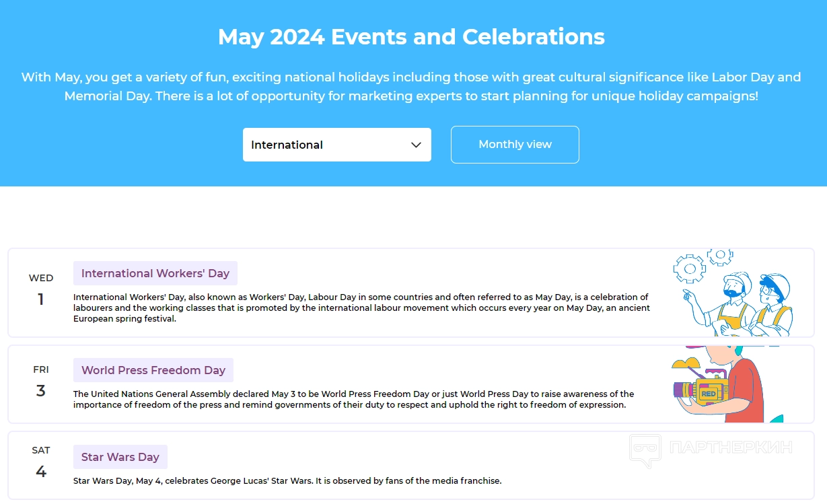The image size is (827, 504).
Task: Click the Partnerkin watermark logo icon
Action: [x=644, y=450]
